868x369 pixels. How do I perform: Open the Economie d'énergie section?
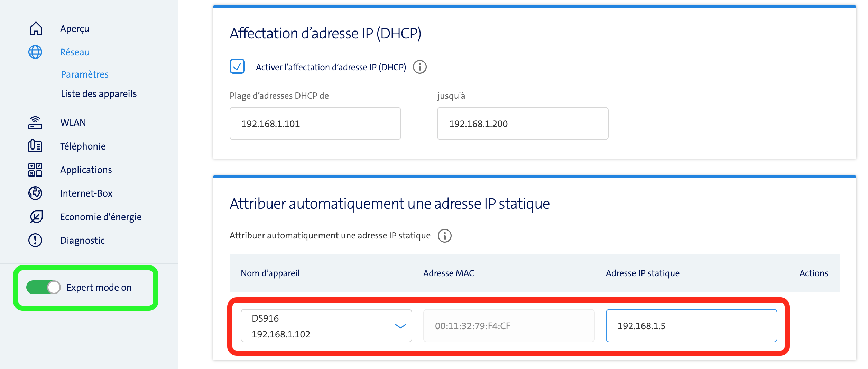point(101,217)
